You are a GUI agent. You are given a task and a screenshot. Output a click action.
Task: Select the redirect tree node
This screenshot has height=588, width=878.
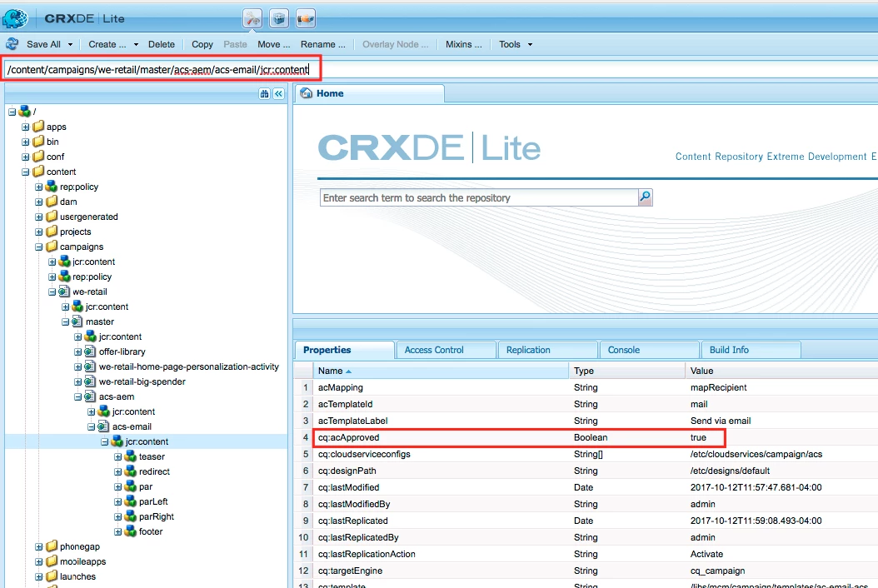tap(154, 471)
